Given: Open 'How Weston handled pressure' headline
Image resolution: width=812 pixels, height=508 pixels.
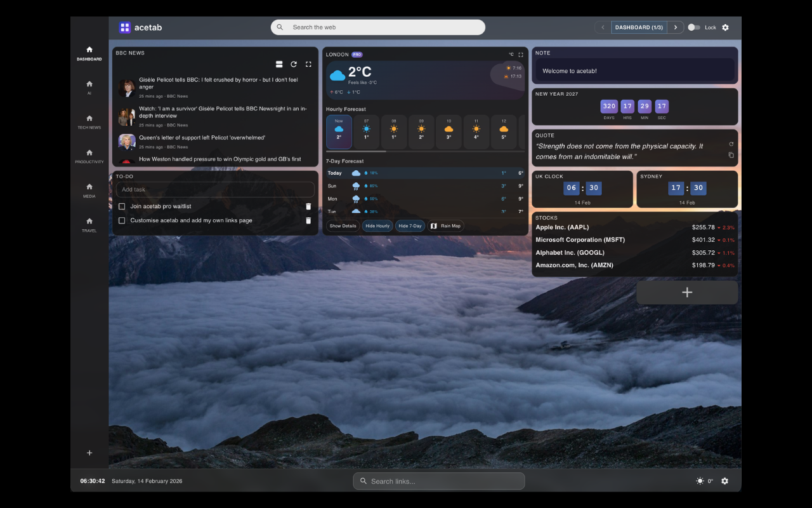Looking at the screenshot, I should (220, 159).
